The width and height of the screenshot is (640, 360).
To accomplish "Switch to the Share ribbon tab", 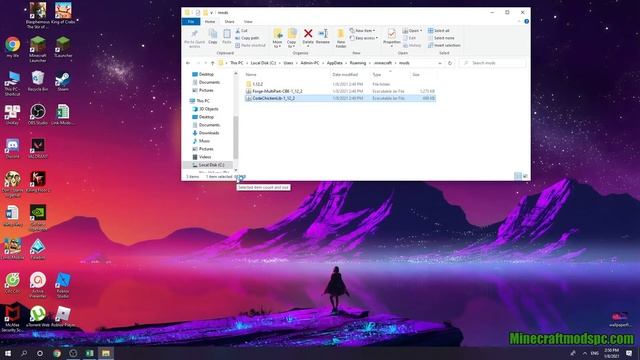I will point(229,21).
